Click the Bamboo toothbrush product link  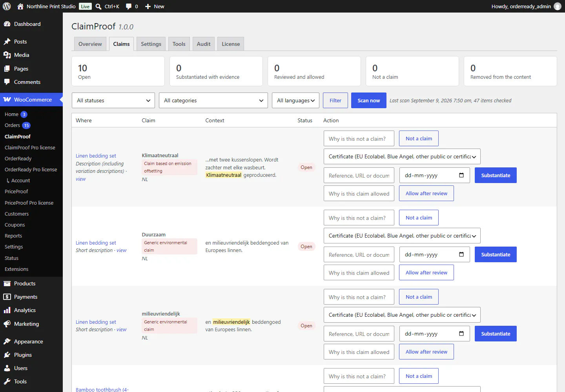pyautogui.click(x=102, y=389)
